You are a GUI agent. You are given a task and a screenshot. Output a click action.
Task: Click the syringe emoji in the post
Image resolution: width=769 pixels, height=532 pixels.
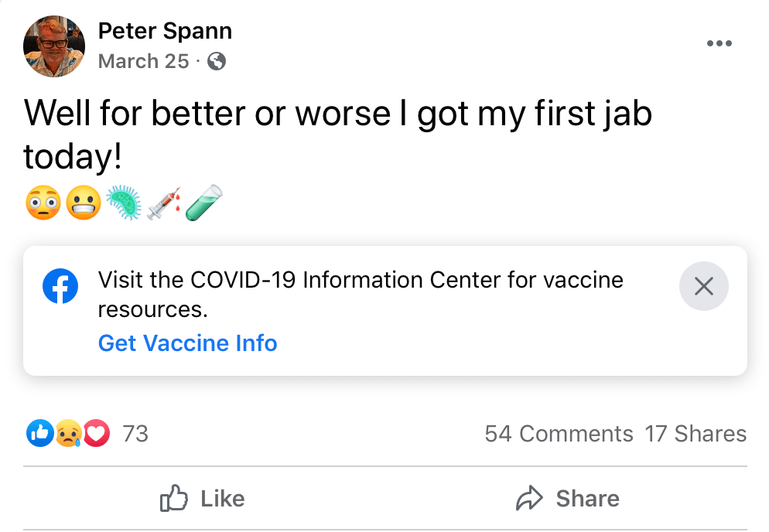pos(162,203)
